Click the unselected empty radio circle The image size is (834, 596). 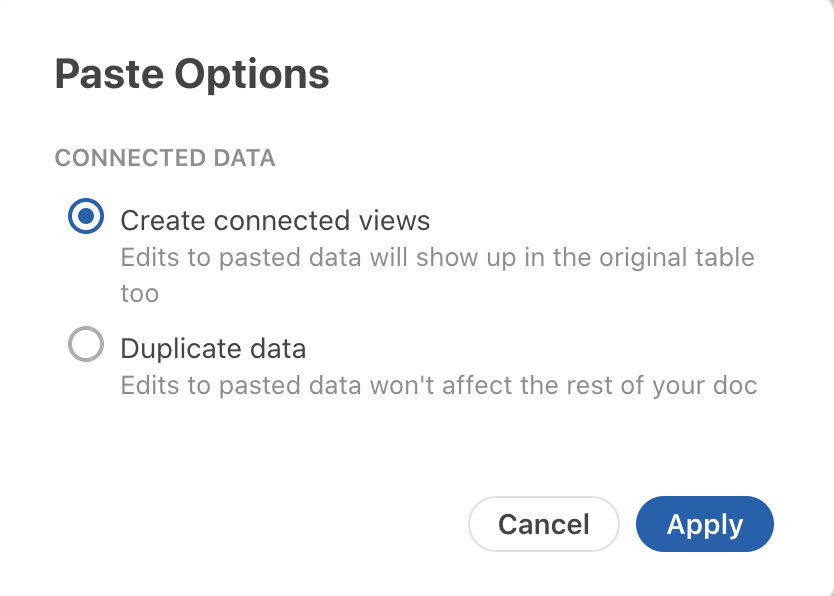pos(86,345)
